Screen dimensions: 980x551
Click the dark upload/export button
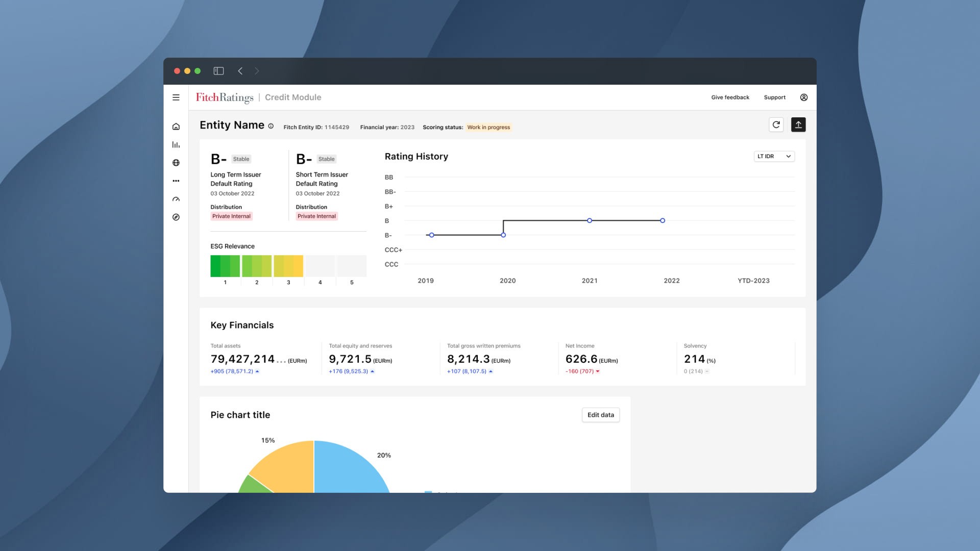[x=798, y=124]
